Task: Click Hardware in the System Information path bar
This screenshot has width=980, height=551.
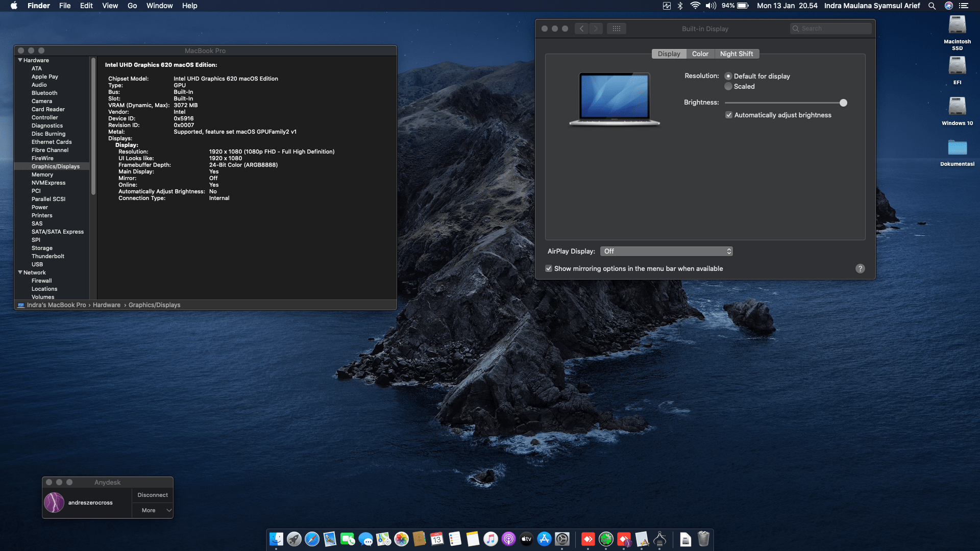Action: click(x=107, y=305)
